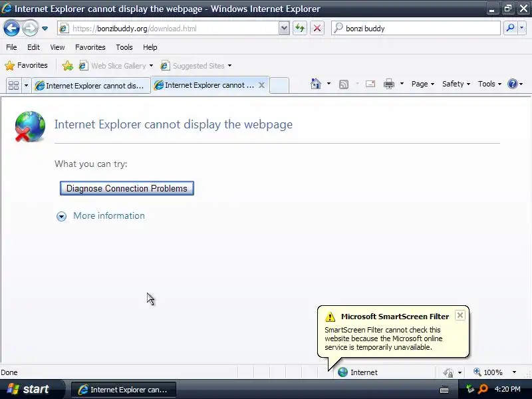The width and height of the screenshot is (532, 399).
Task: Expand Suggested Sites dropdown arrow
Action: (229, 65)
